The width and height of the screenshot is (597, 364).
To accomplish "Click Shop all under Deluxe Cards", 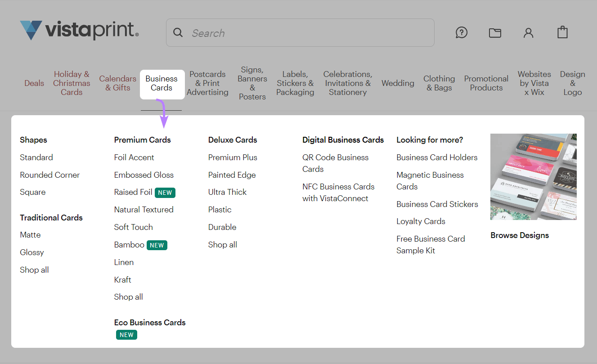I will [x=222, y=245].
